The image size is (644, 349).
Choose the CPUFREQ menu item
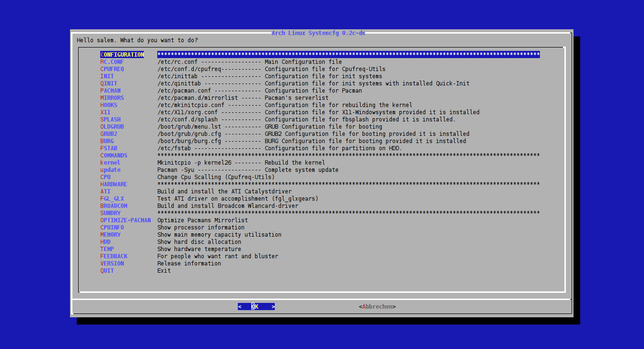pos(112,69)
